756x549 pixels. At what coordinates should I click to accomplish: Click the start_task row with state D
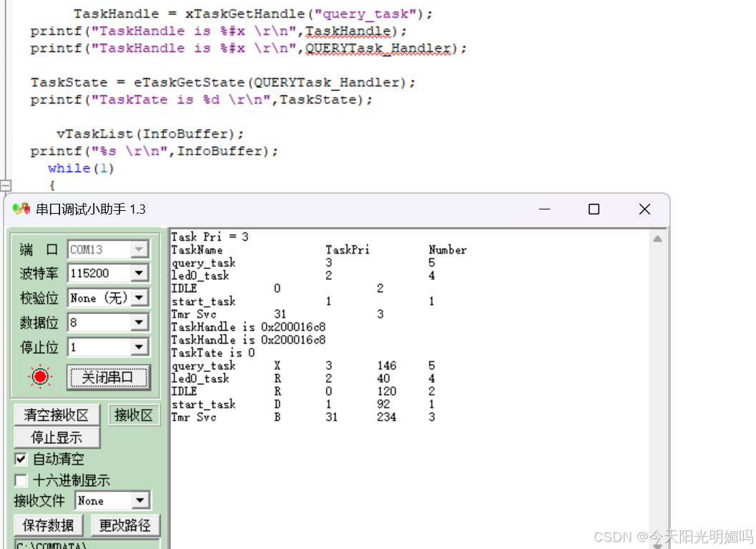point(303,404)
